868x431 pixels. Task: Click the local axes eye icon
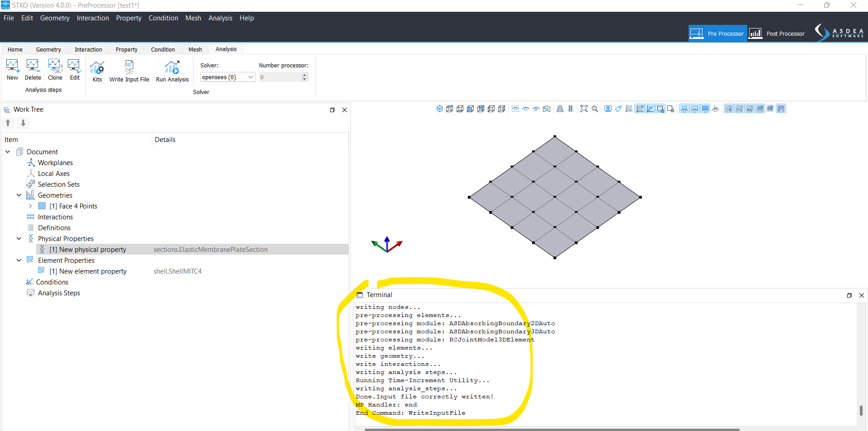[x=715, y=109]
